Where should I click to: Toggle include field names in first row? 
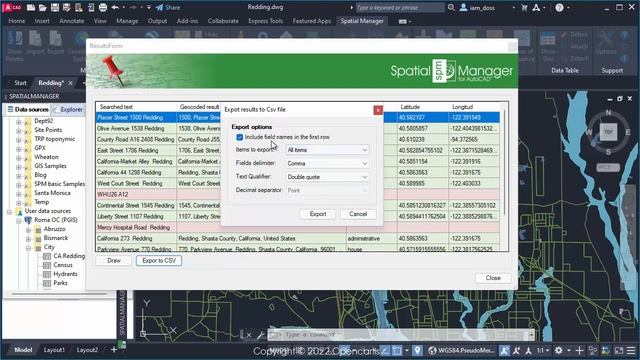coord(240,137)
